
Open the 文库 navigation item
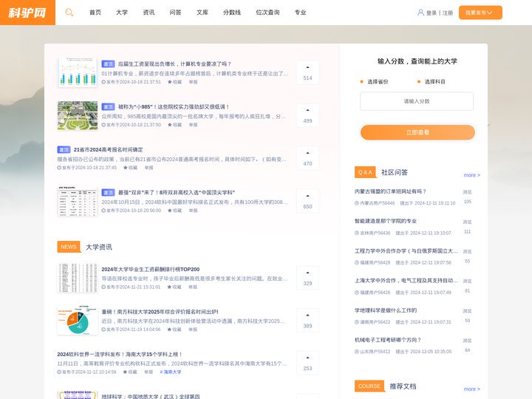tap(202, 13)
